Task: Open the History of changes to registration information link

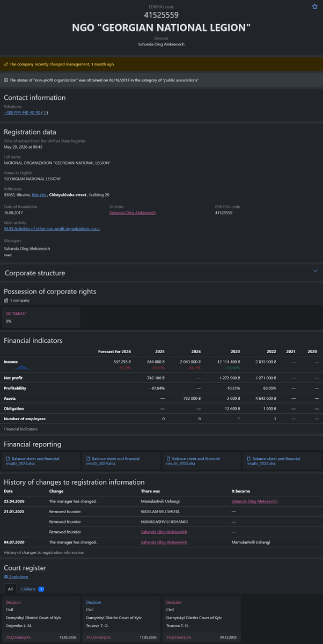Action: coord(44,552)
